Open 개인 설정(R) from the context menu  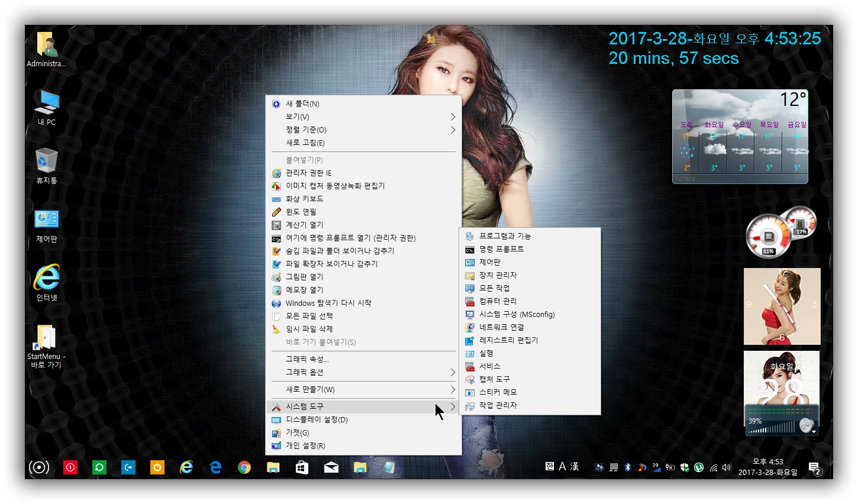363,445
